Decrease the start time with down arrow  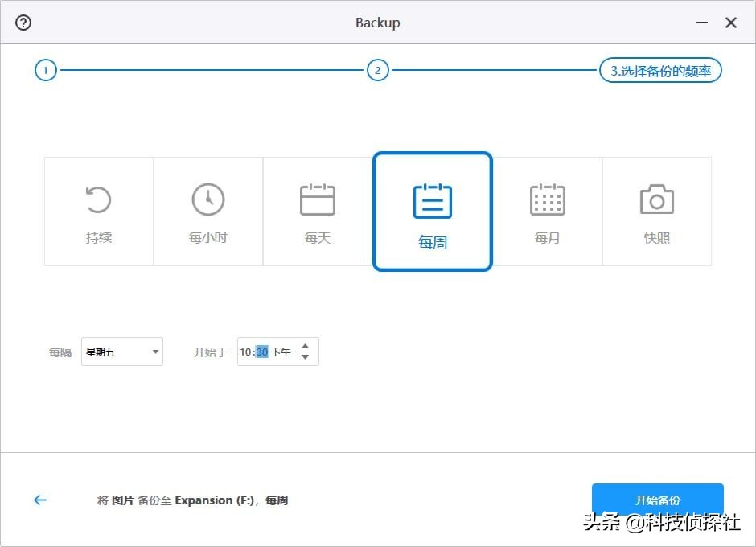pyautogui.click(x=305, y=357)
